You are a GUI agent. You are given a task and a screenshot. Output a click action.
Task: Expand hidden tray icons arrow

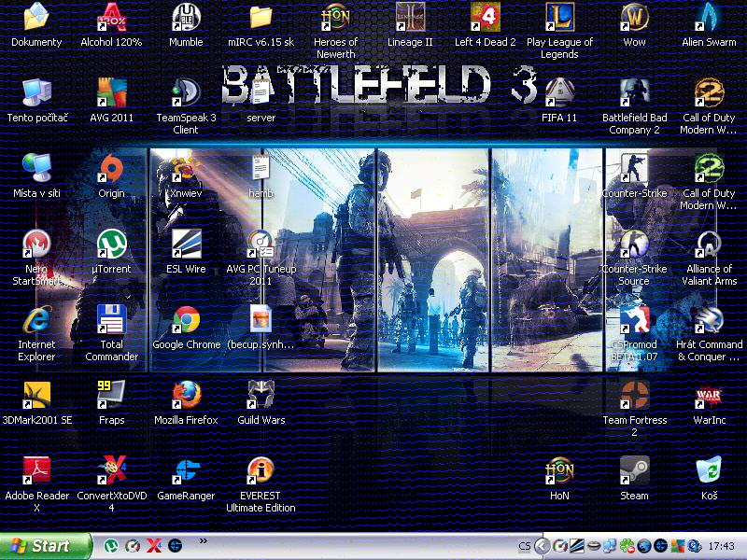click(x=542, y=546)
